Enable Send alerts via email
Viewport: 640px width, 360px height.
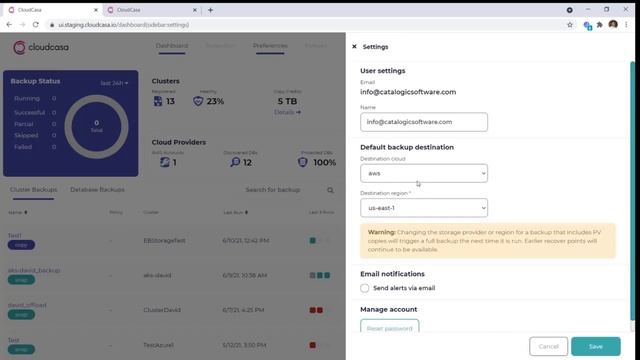364,288
